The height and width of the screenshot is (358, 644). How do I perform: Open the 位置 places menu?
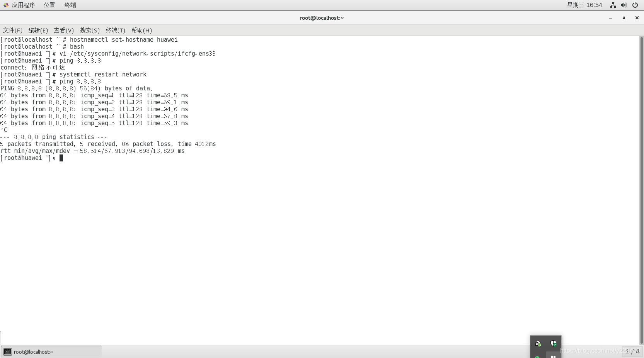(x=49, y=5)
